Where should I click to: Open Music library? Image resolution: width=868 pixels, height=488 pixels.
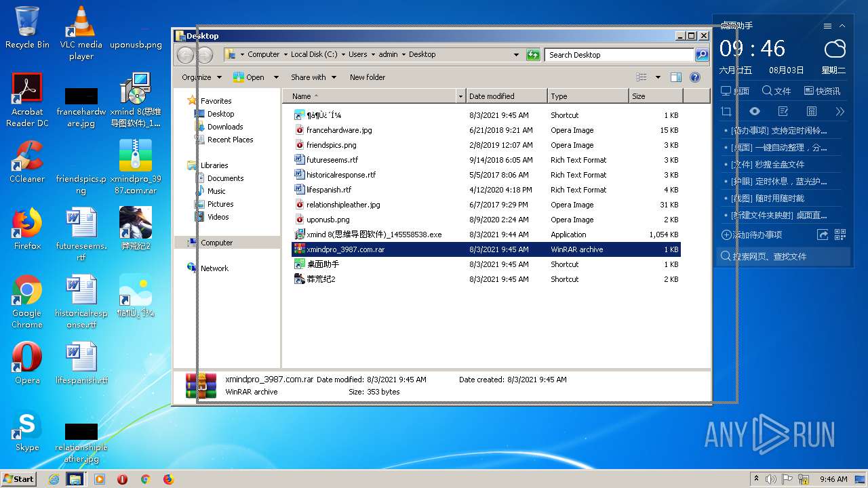[216, 191]
